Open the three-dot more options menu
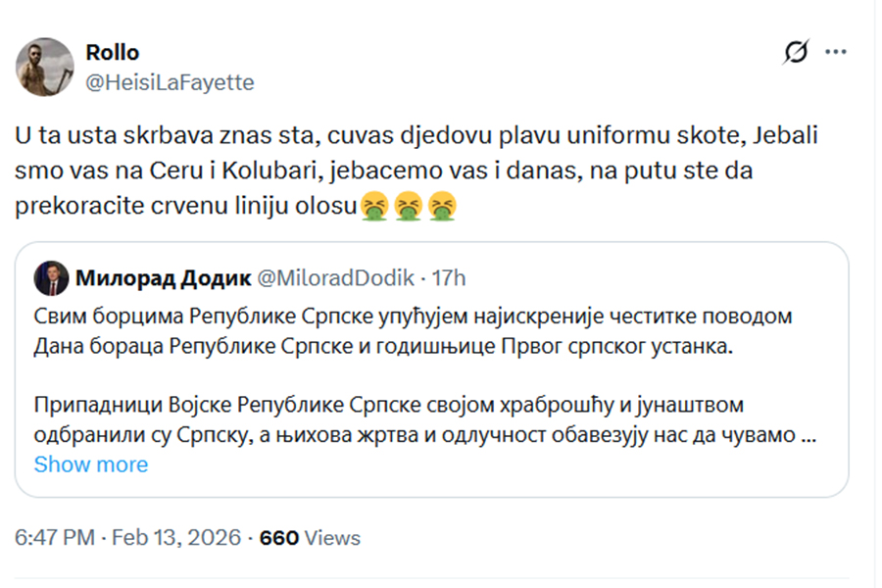 (x=836, y=52)
